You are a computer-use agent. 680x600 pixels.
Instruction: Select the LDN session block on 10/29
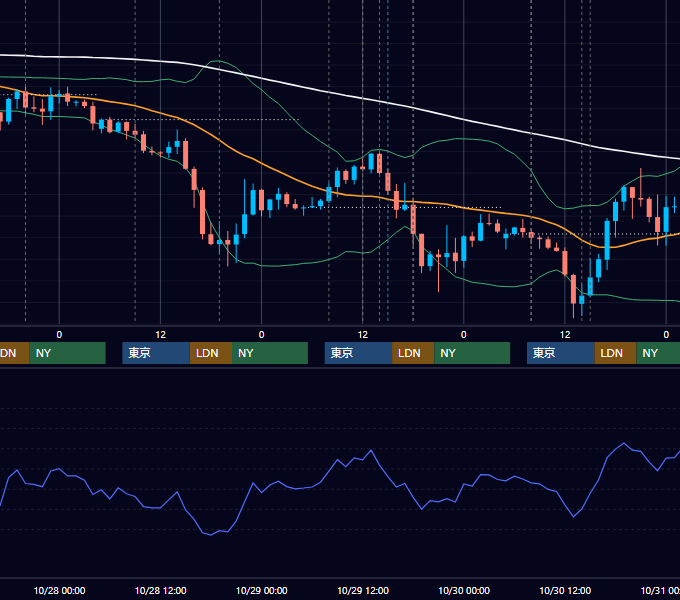click(413, 353)
